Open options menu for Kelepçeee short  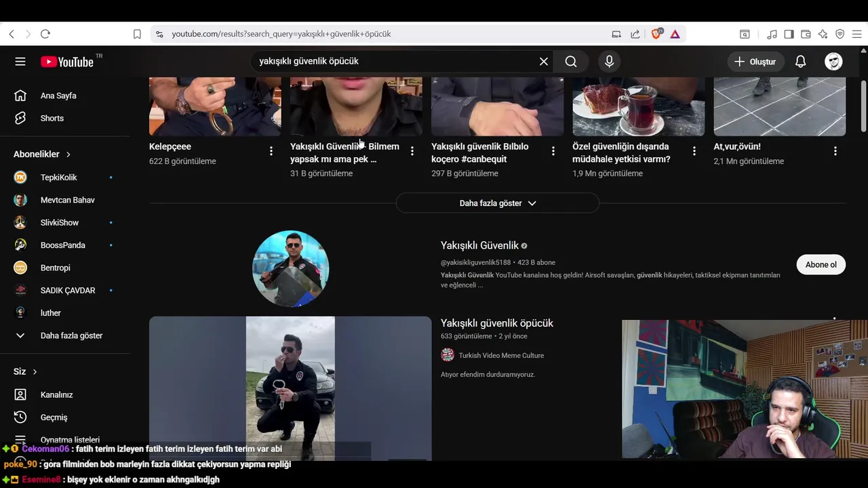tap(271, 151)
